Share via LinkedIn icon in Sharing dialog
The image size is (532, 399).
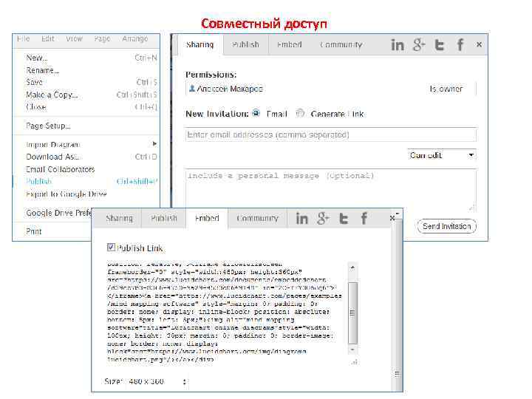[398, 45]
